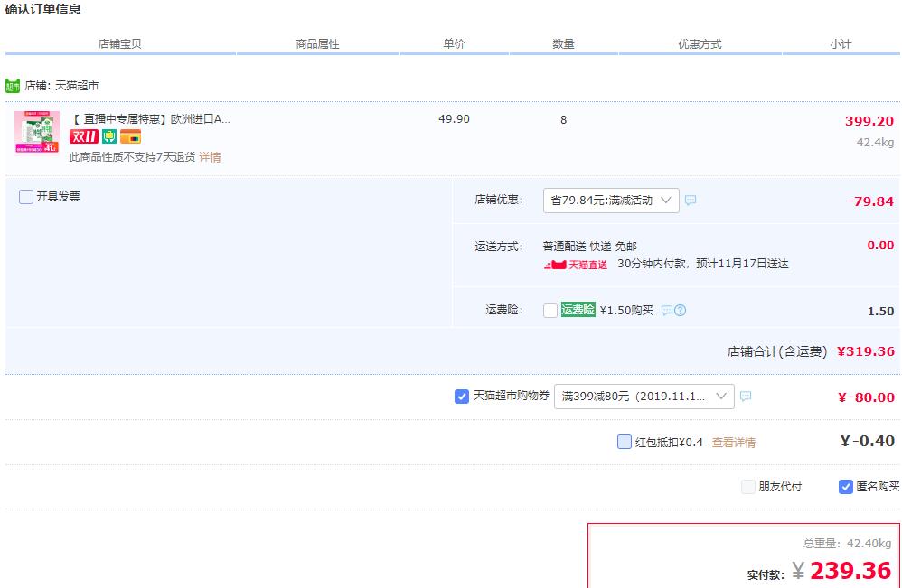Click the 预计11月17日送达 delivery text

[x=742, y=263]
